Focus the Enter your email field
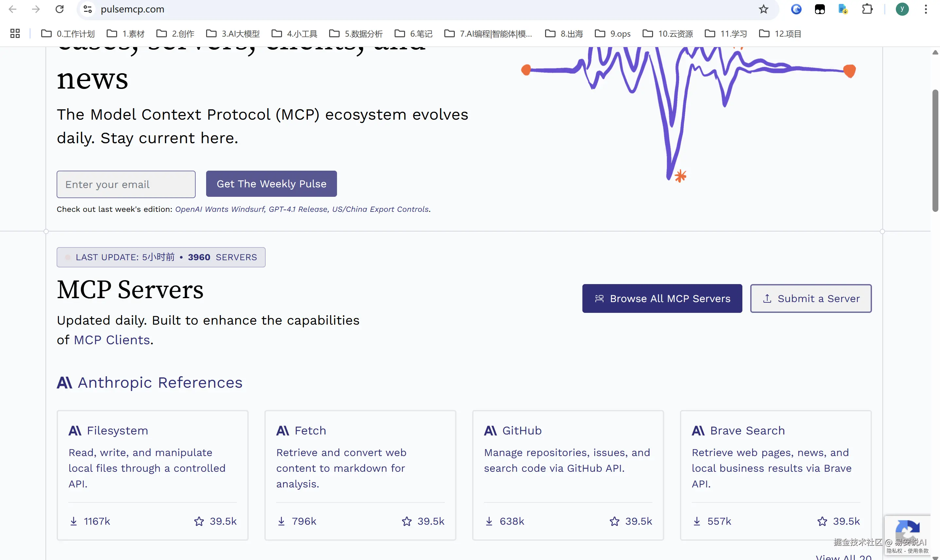 pos(126,184)
